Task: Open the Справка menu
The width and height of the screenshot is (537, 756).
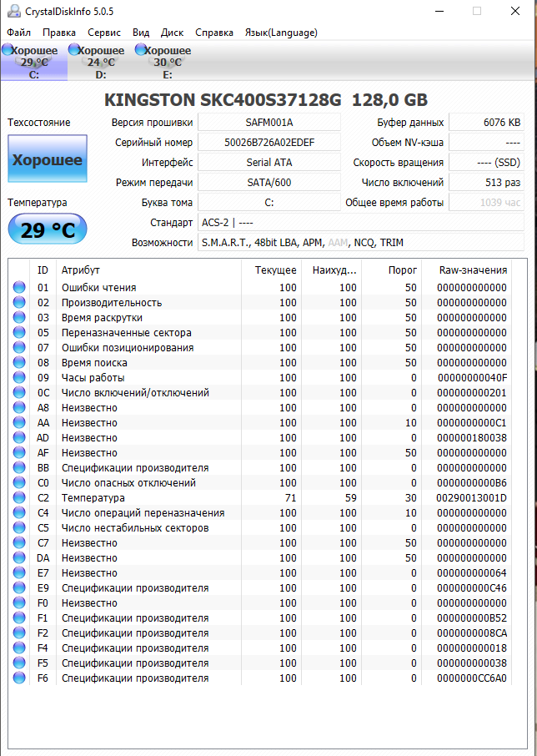Action: (x=214, y=33)
